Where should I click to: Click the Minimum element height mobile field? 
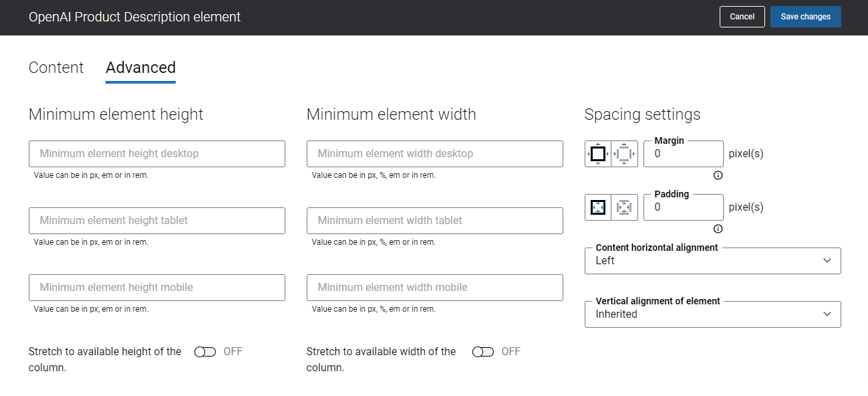tap(157, 288)
